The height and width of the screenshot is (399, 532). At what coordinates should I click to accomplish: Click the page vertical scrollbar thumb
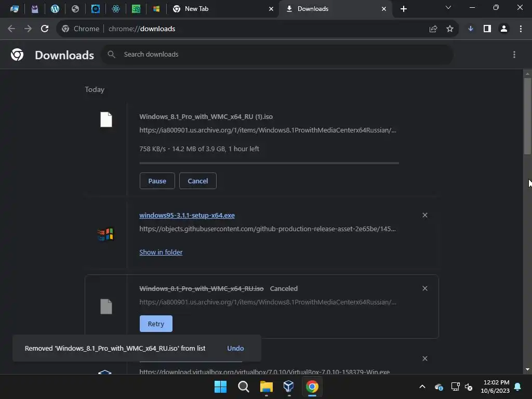pos(527,116)
